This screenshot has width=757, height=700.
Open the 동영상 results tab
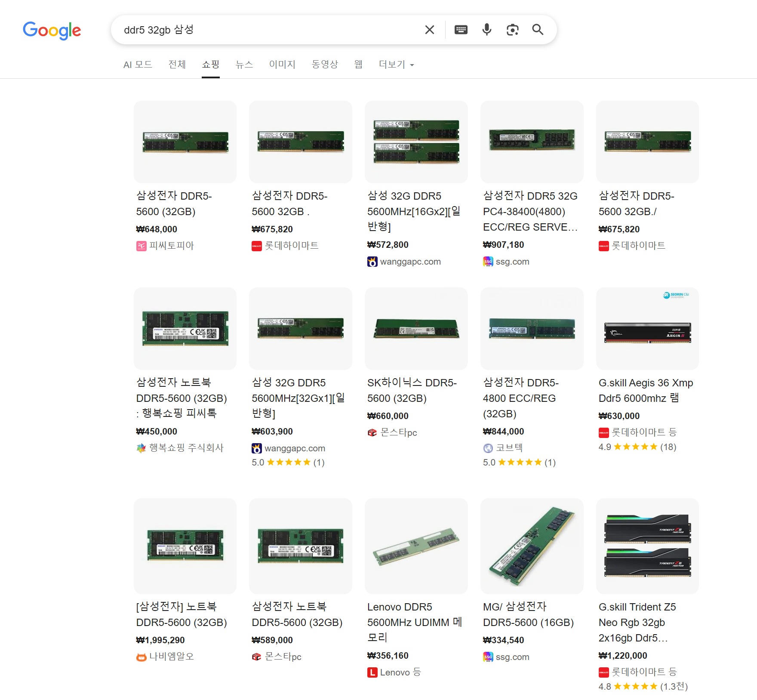click(325, 65)
